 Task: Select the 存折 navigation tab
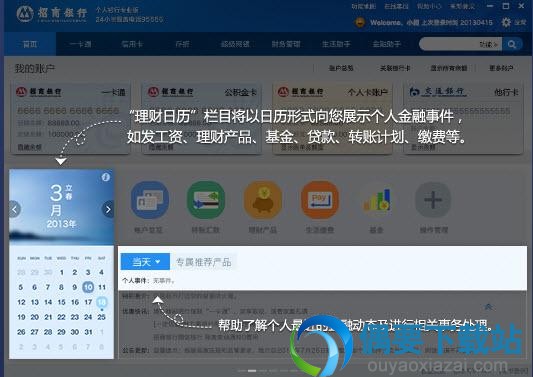click(182, 44)
